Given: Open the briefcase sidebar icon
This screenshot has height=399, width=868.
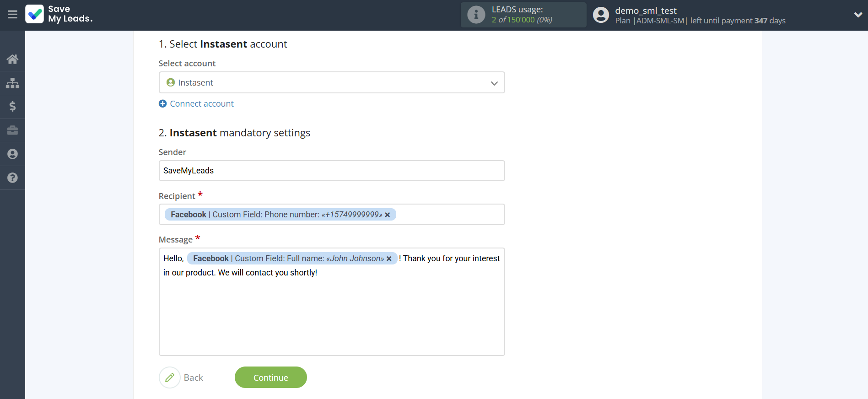Looking at the screenshot, I should pyautogui.click(x=12, y=130).
